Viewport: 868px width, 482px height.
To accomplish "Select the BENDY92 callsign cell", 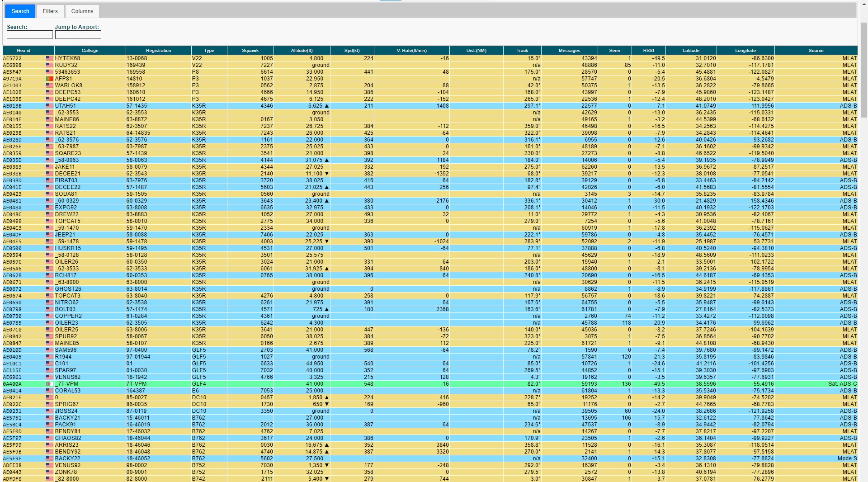I will pyautogui.click(x=90, y=452).
